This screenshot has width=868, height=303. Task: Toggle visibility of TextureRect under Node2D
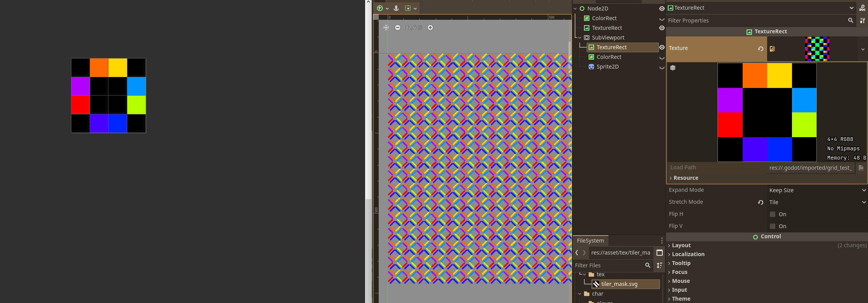(x=662, y=28)
